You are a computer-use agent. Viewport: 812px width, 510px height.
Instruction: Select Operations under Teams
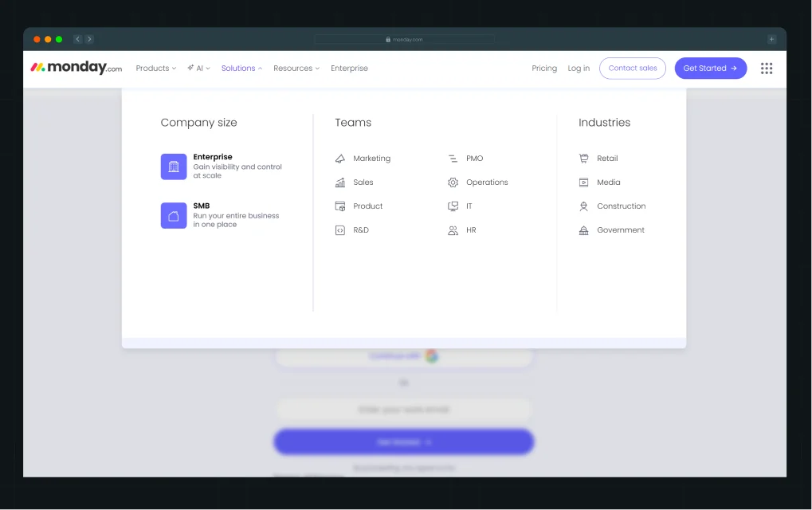[478, 182]
